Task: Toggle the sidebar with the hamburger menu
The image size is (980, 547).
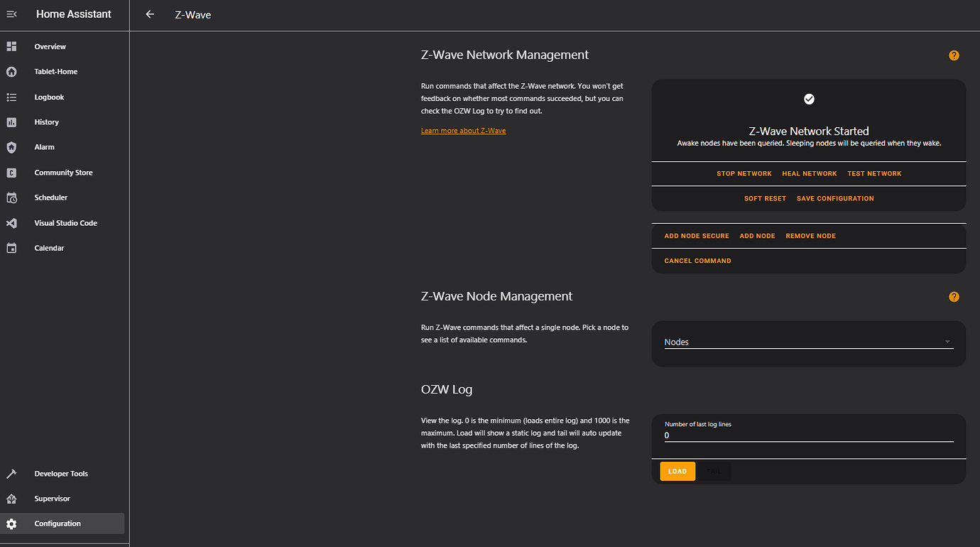Action: [x=11, y=13]
